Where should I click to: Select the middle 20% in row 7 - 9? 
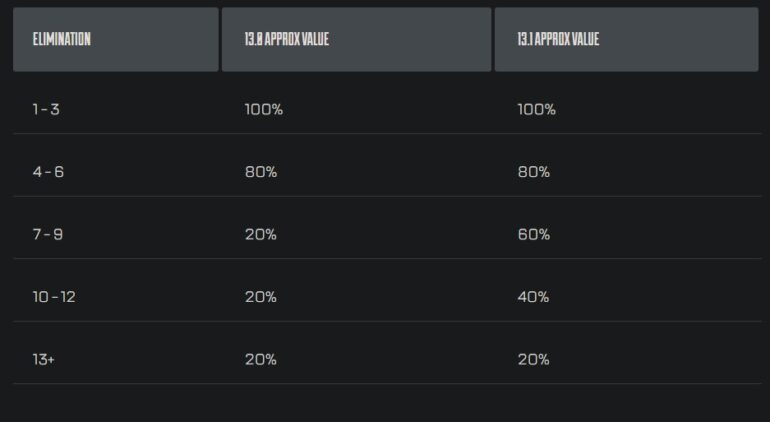tap(261, 234)
